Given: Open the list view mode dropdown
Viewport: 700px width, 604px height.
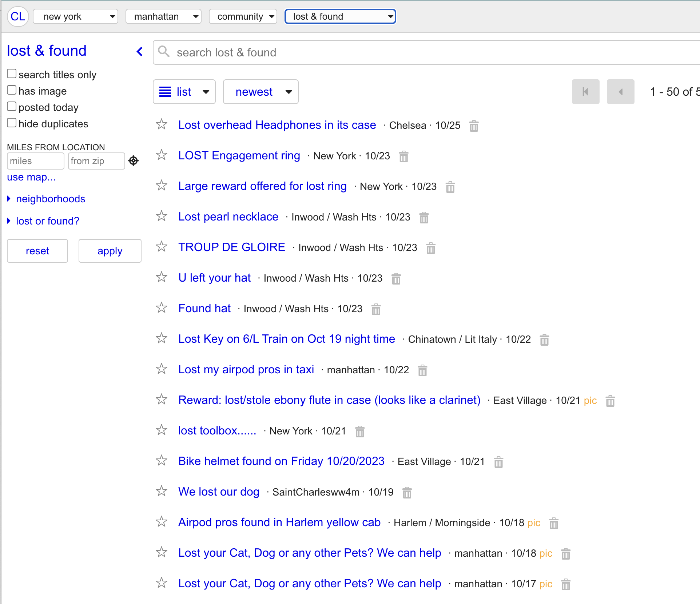Looking at the screenshot, I should point(184,92).
